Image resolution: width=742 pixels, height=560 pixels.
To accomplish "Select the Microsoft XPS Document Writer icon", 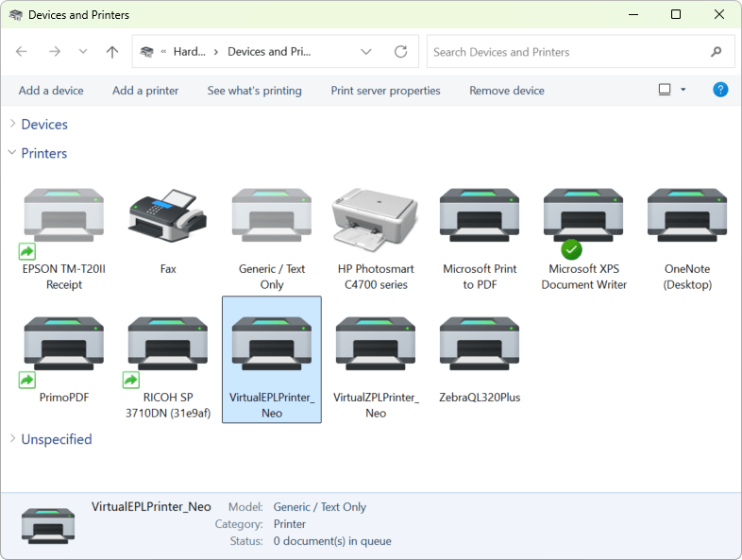I will tap(583, 216).
